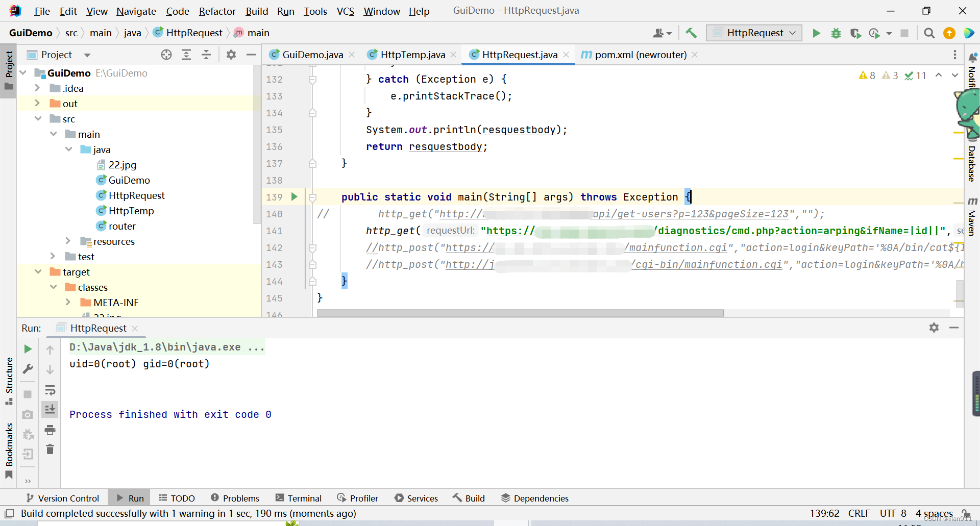Click the Build project hammer icon

pos(691,33)
